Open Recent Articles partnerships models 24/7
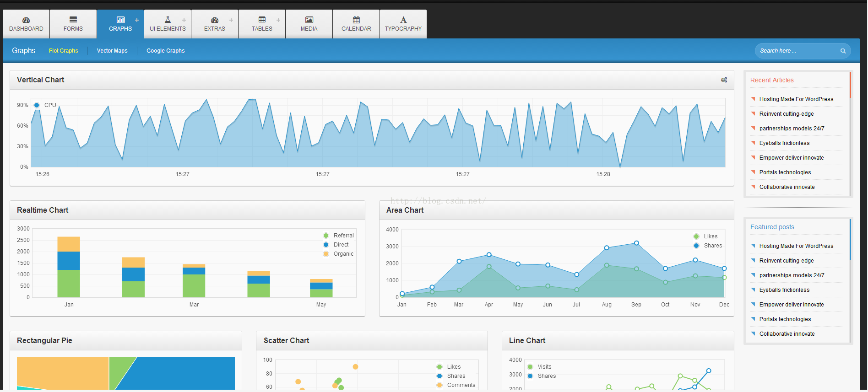868x392 pixels. pos(792,129)
